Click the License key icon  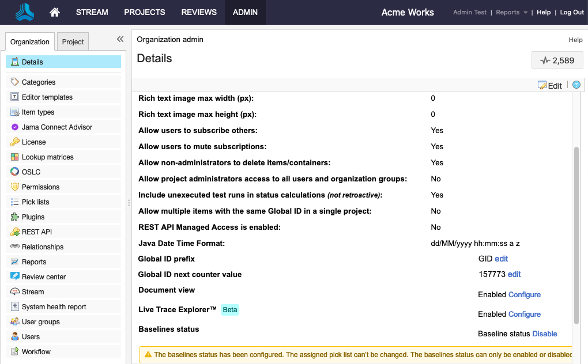[14, 142]
